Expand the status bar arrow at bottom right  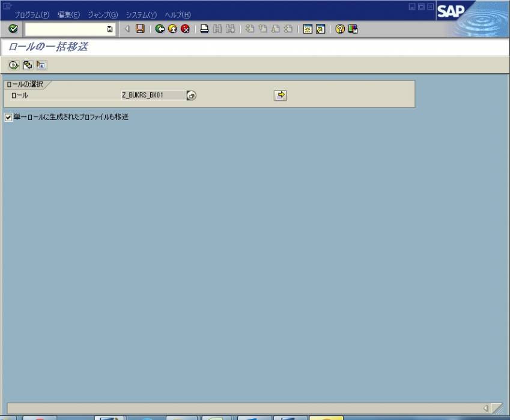click(486, 409)
